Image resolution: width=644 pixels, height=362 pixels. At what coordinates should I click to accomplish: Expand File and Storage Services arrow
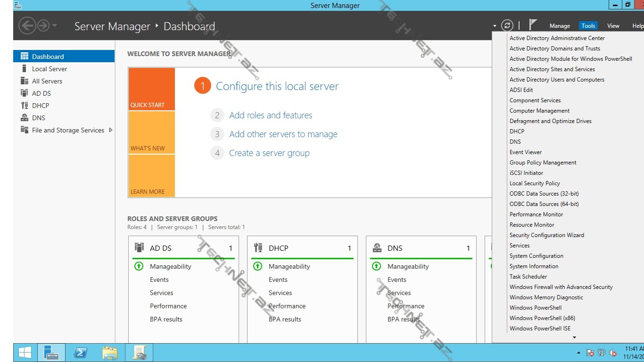point(111,130)
